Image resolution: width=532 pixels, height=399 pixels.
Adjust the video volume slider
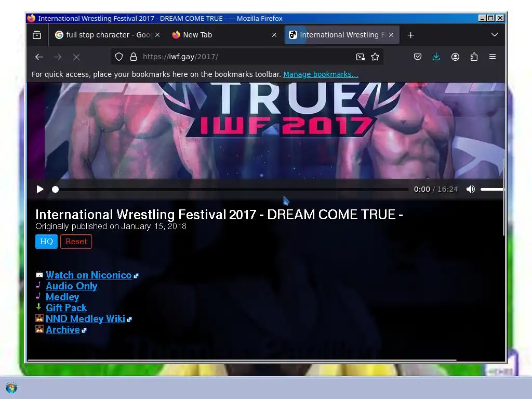493,189
